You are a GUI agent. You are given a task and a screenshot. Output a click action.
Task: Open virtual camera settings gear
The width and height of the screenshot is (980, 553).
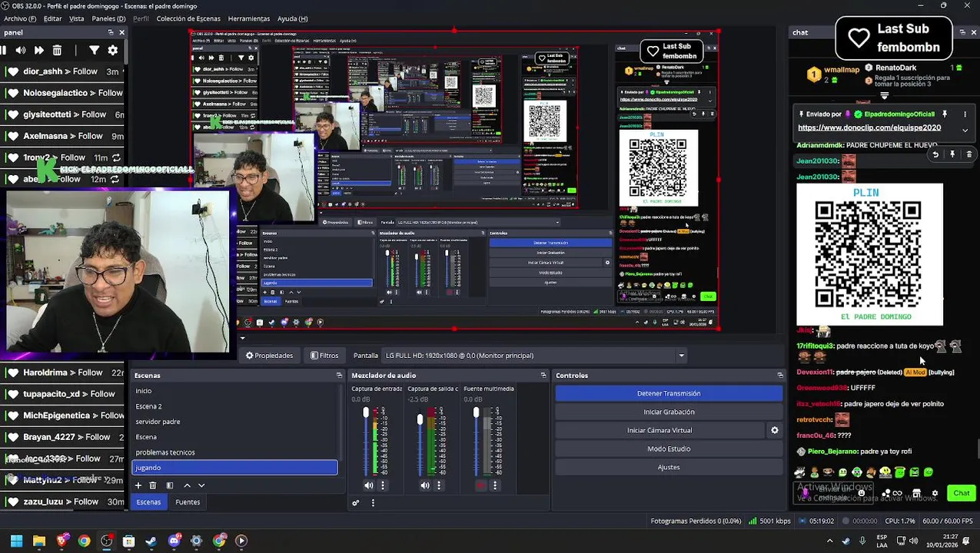[x=775, y=430]
